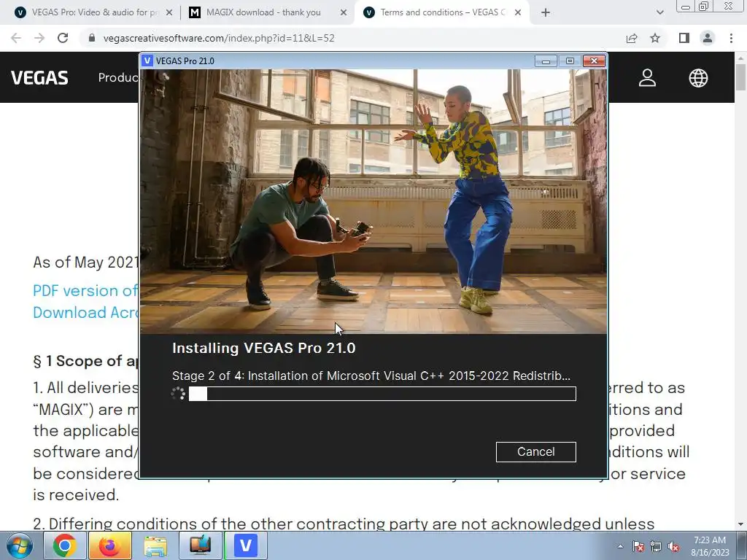Screen dimensions: 747x560
Task: Open Firefox from the taskbar
Action: tap(109, 545)
